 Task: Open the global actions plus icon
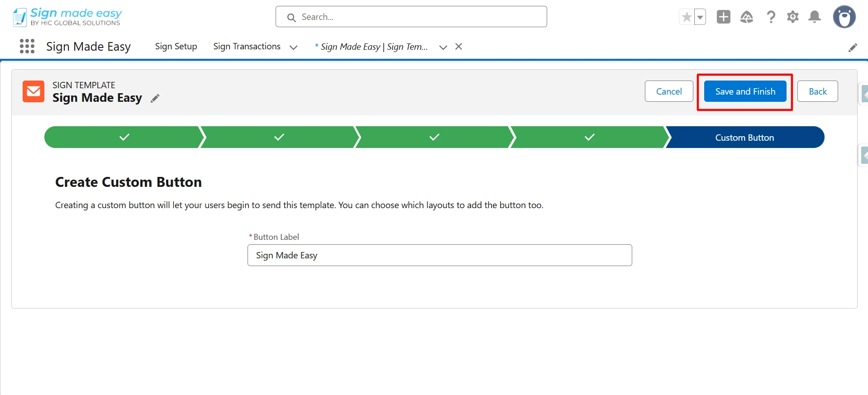click(x=723, y=17)
